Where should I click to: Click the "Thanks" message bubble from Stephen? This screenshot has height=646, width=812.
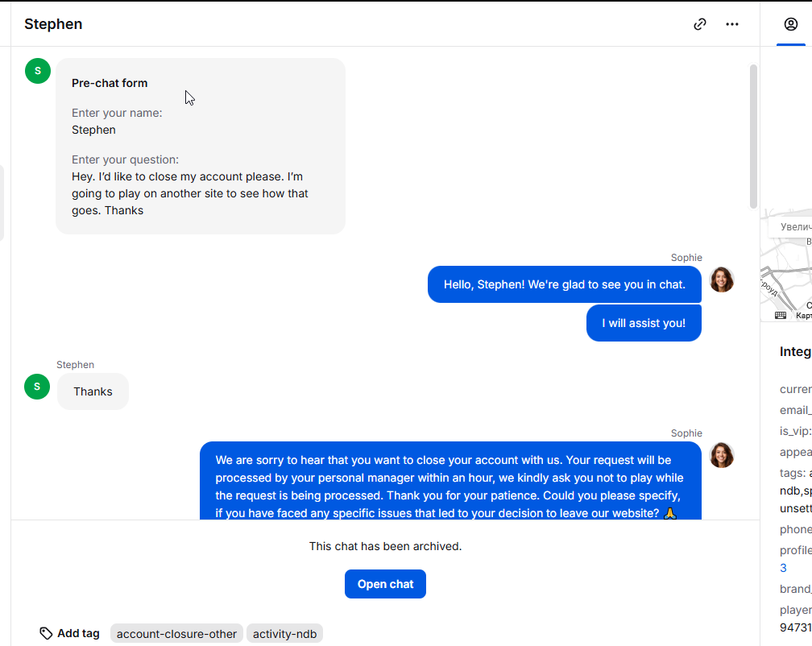pos(93,391)
